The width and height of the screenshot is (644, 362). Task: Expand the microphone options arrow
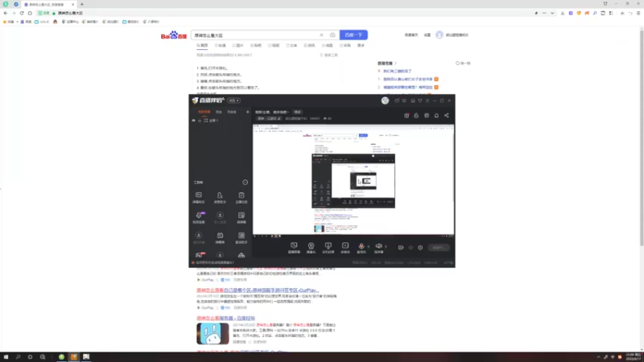click(368, 247)
